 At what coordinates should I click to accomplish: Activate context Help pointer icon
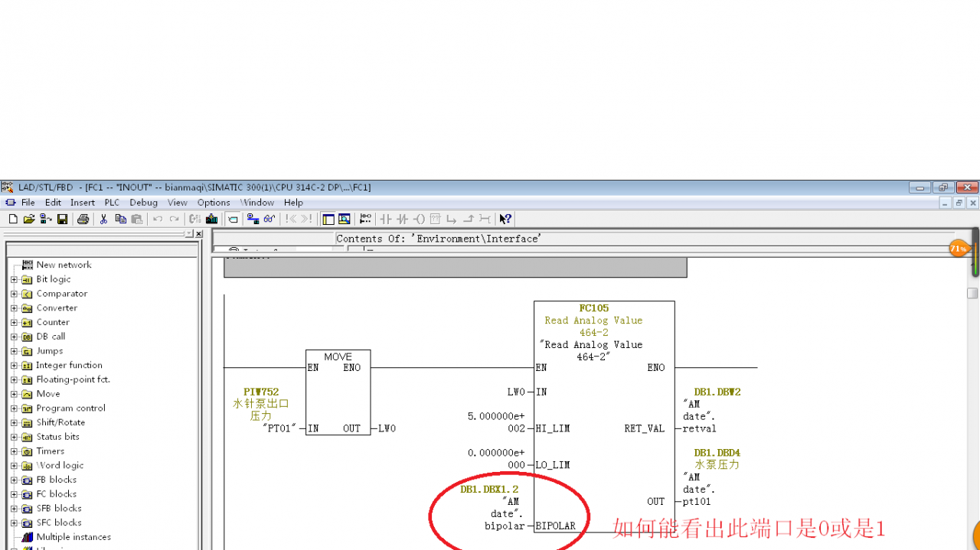click(505, 219)
